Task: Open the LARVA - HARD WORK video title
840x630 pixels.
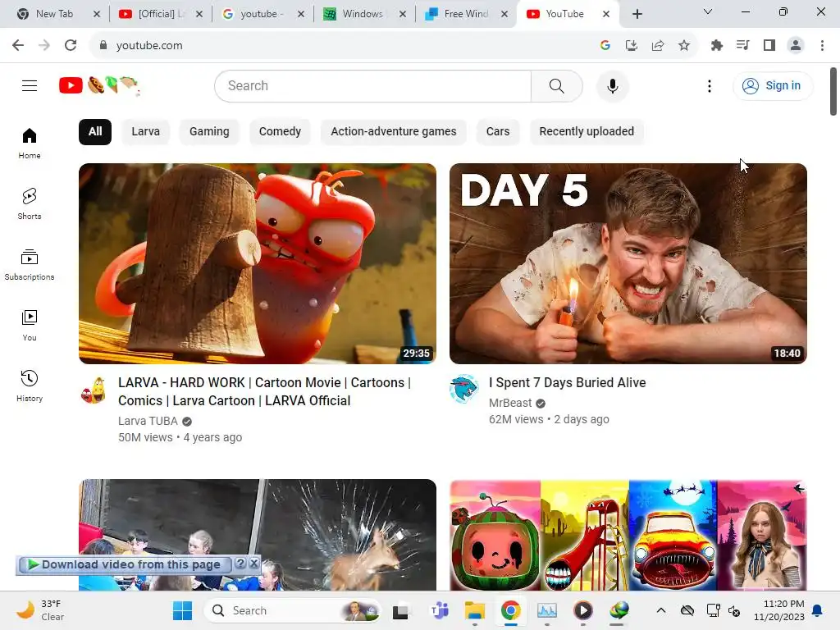Action: tap(265, 391)
